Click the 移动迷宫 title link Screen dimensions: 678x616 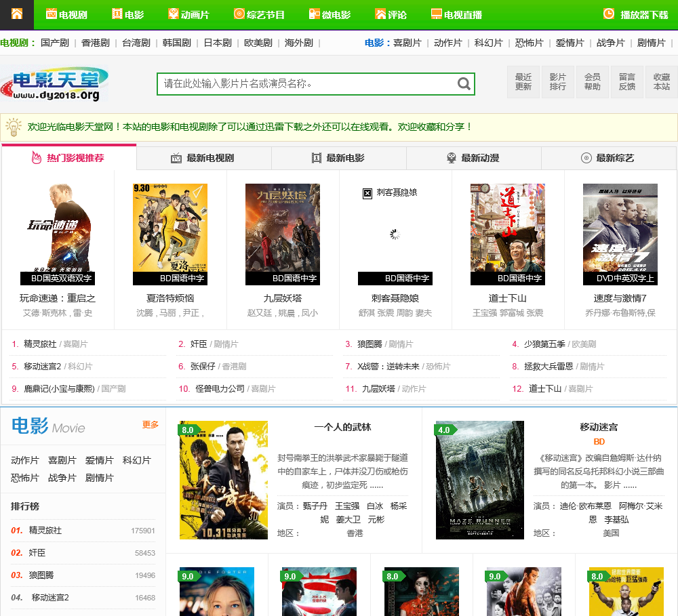pos(599,428)
